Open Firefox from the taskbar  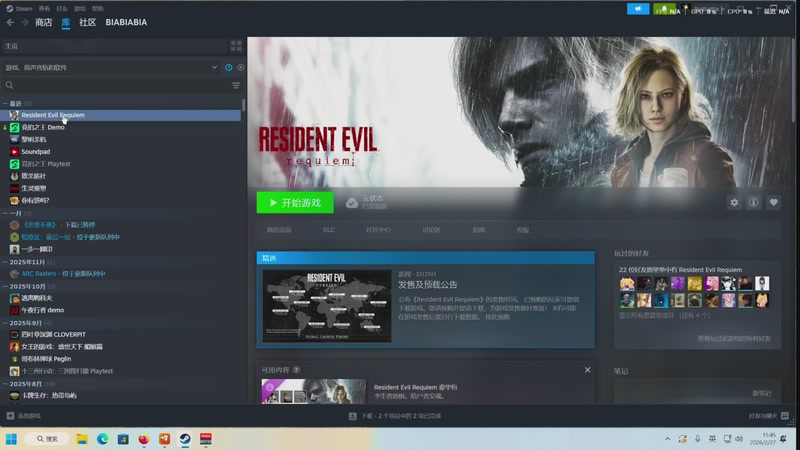[x=144, y=439]
